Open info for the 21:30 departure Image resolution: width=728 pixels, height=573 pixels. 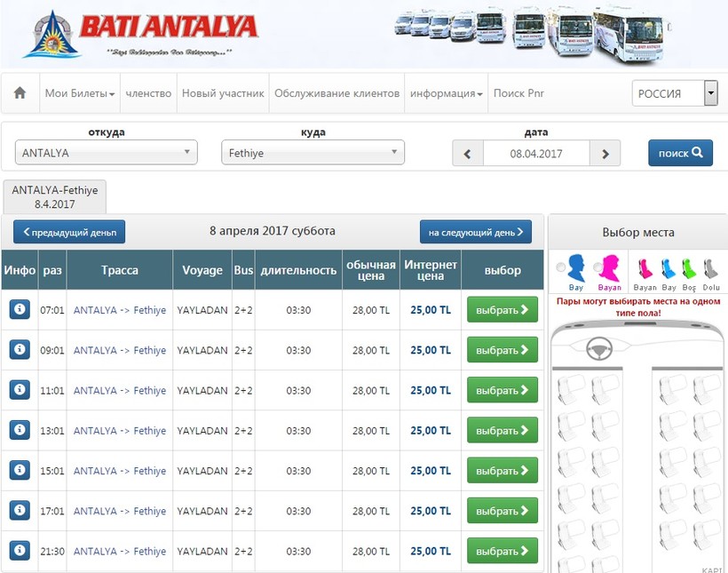coord(20,551)
